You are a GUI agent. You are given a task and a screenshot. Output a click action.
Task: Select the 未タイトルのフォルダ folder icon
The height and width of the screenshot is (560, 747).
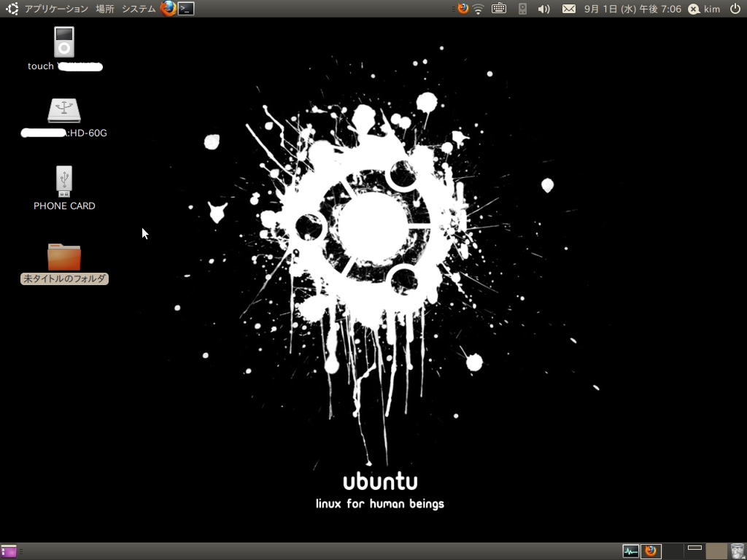coord(64,257)
